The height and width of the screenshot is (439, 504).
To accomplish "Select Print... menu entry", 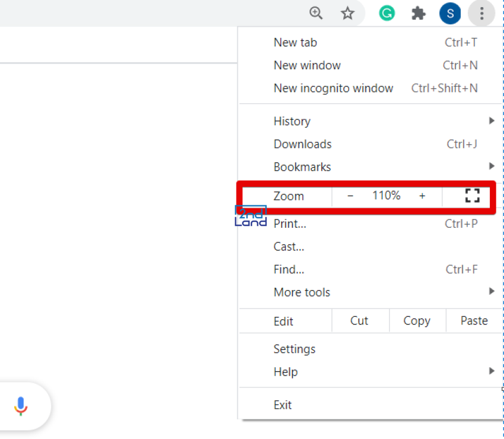I will [x=371, y=224].
